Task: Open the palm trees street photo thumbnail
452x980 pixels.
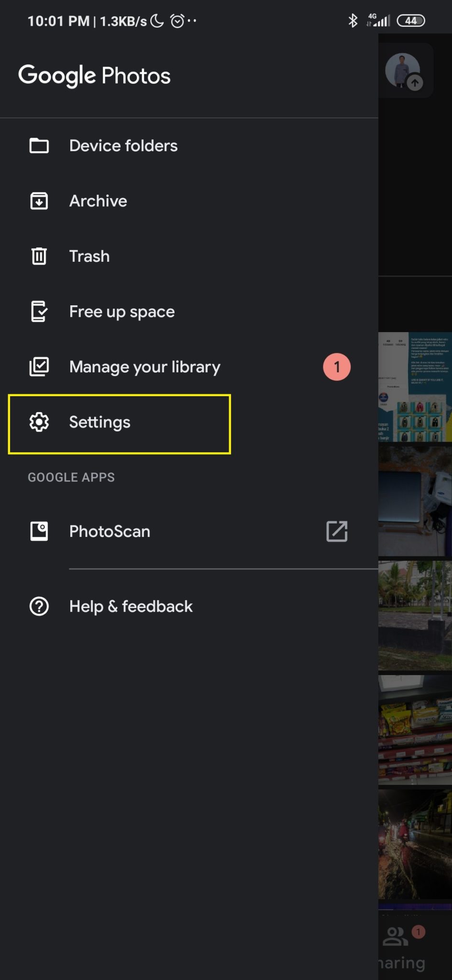Action: tap(415, 615)
